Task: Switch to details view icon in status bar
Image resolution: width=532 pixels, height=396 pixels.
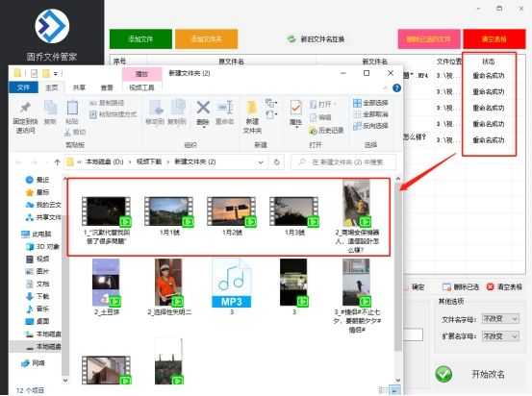Action: pyautogui.click(x=383, y=390)
